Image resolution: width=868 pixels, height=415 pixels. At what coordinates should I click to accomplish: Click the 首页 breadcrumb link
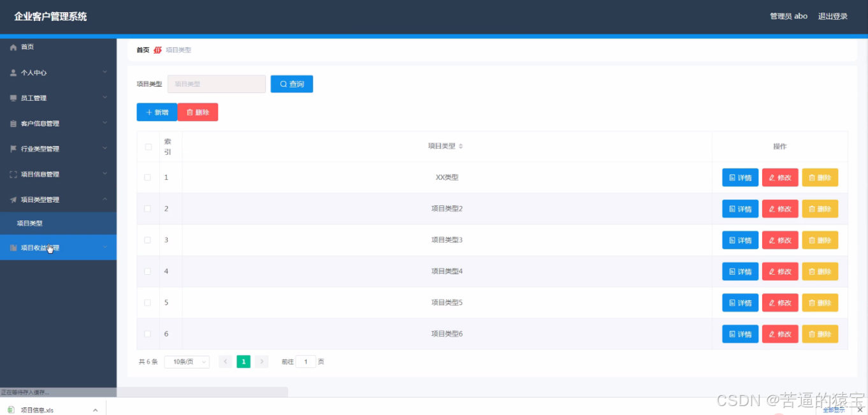coord(143,50)
